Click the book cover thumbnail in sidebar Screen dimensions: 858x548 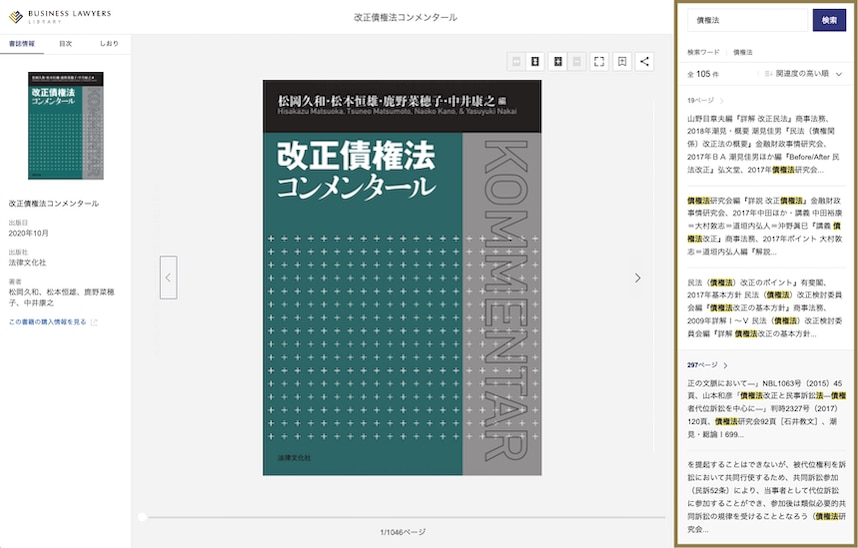click(66, 125)
